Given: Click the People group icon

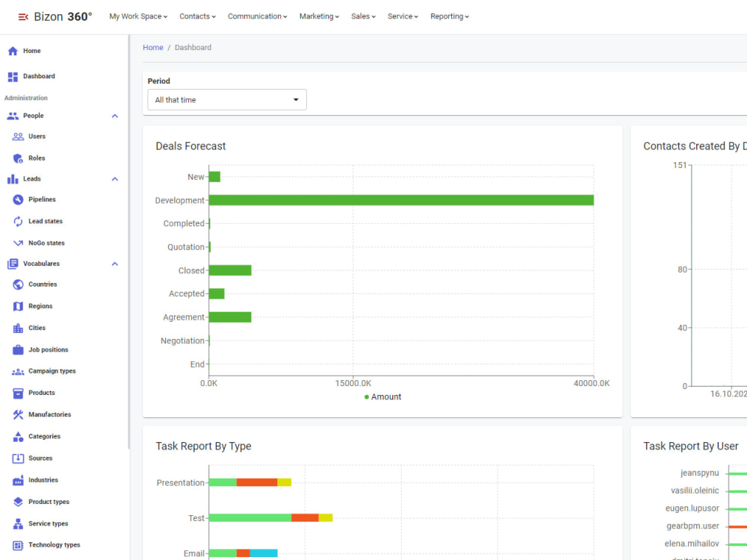Looking at the screenshot, I should click(x=13, y=116).
